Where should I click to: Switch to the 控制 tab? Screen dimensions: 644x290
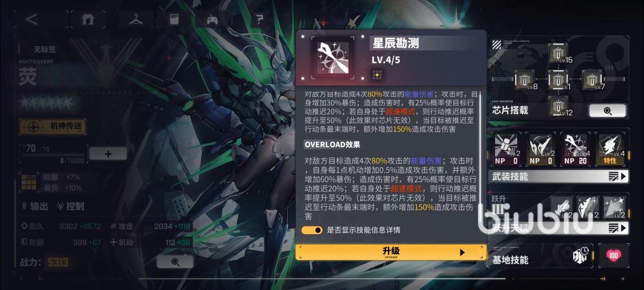point(70,206)
